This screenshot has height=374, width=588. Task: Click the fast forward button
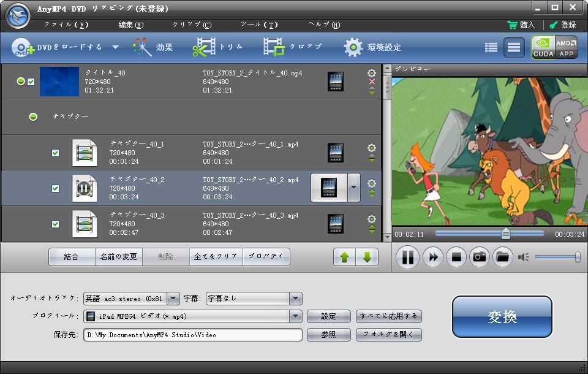(x=433, y=257)
